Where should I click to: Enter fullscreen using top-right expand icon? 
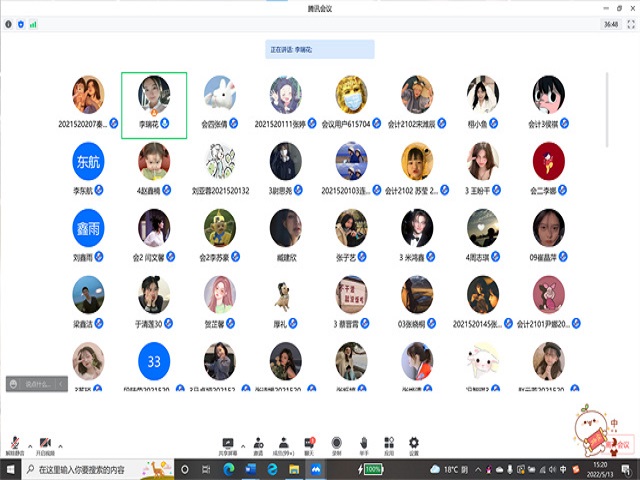628,24
